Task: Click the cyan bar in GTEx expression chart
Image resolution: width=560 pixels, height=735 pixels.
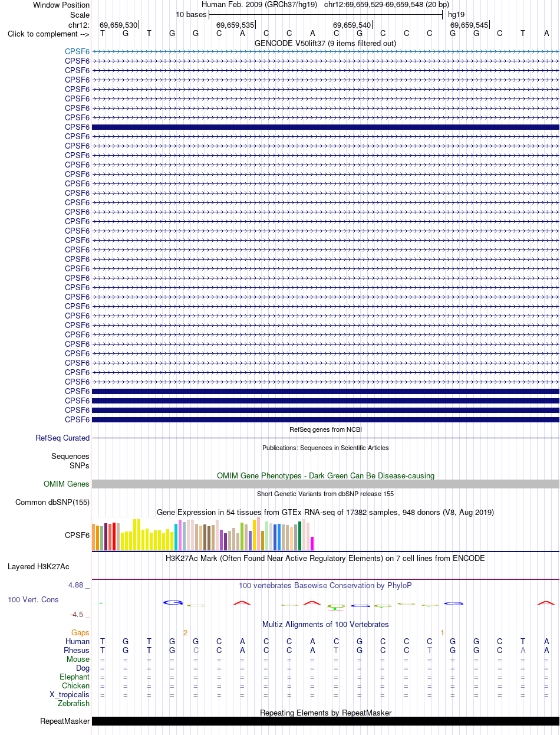Action: pyautogui.click(x=176, y=537)
